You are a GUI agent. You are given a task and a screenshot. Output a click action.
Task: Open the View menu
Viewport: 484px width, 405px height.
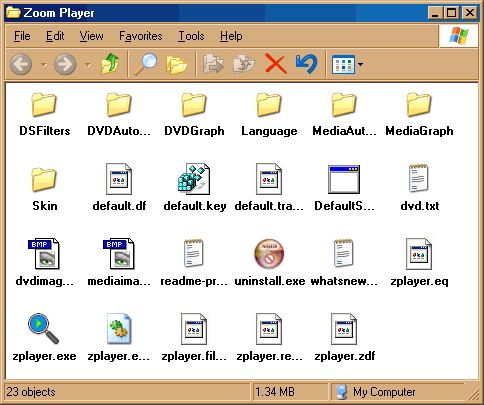click(91, 36)
